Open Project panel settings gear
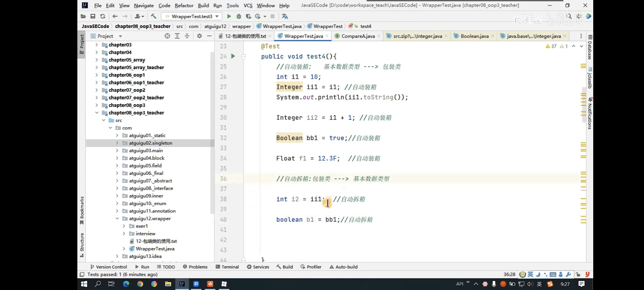Viewport: 644px width, 290px height. point(199,36)
